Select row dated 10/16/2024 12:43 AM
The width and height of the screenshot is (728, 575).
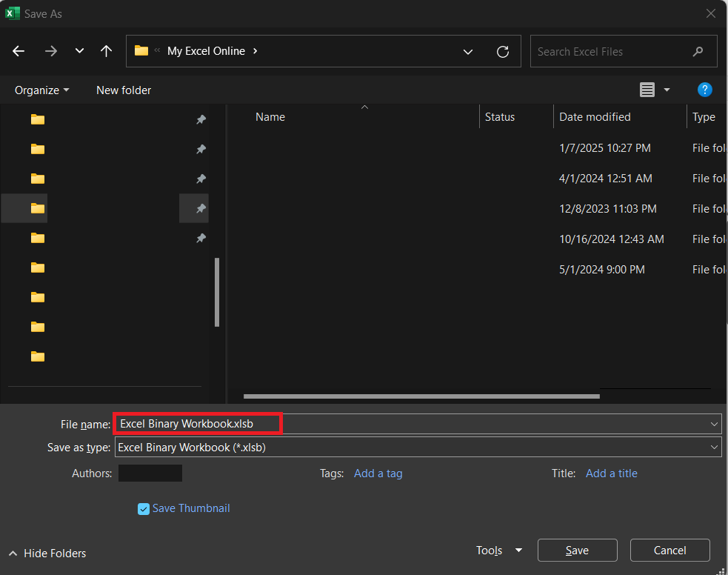(x=478, y=239)
